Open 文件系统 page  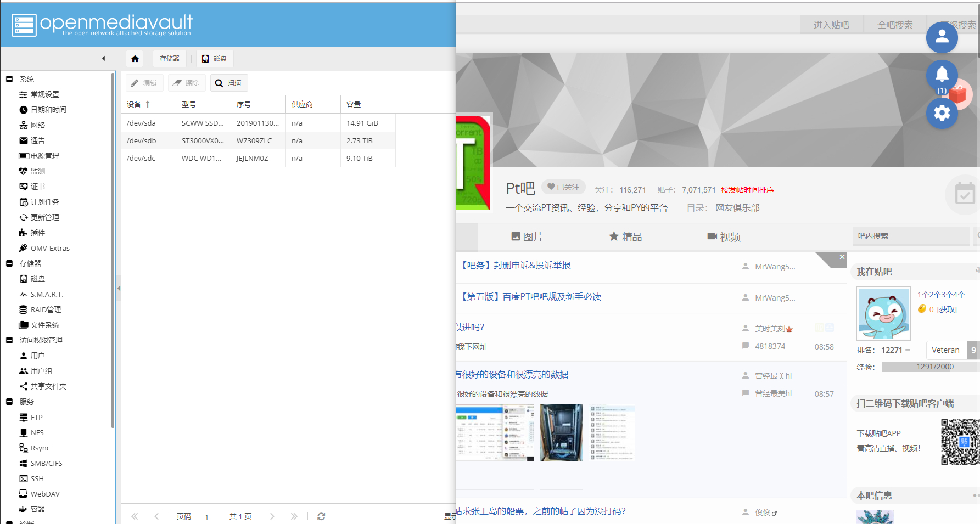pyautogui.click(x=45, y=325)
